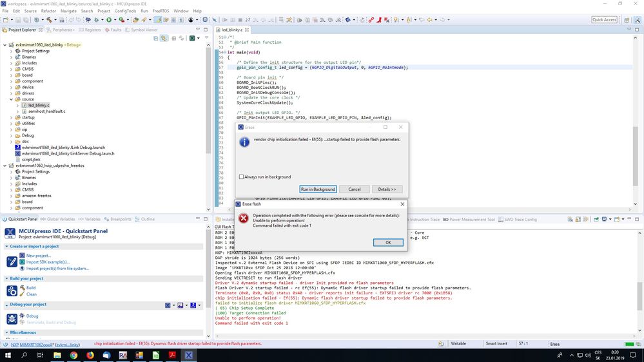
Task: Collapse Create or import a project section
Action: [6, 246]
